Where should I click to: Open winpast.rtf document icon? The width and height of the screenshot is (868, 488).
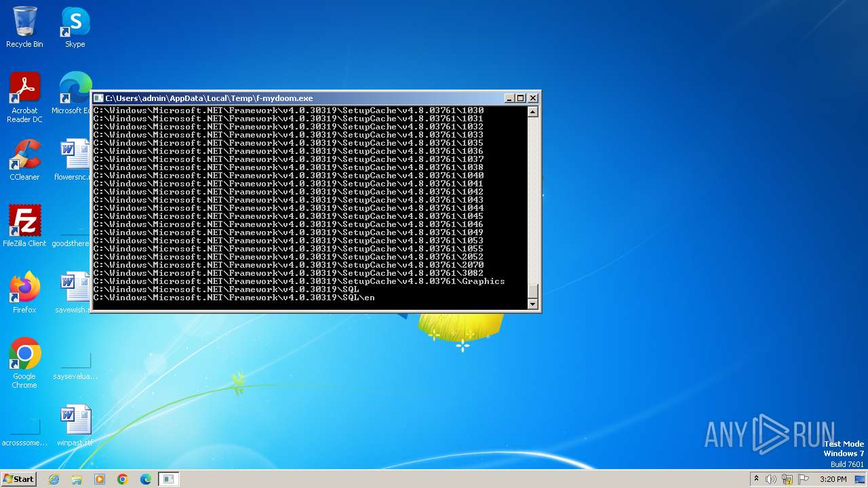click(75, 426)
